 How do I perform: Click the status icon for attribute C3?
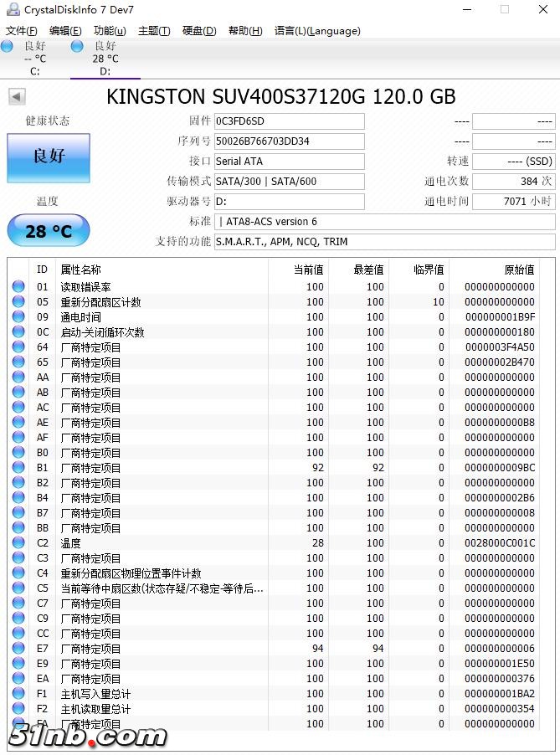pos(18,557)
